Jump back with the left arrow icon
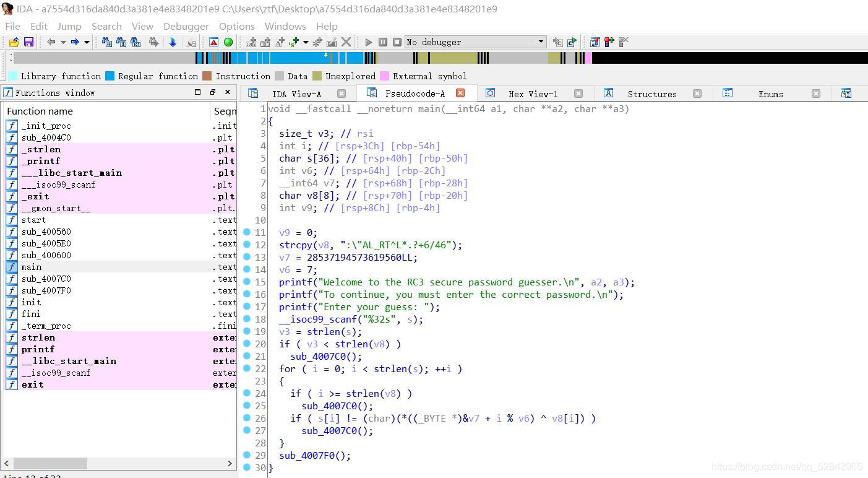 coord(51,42)
